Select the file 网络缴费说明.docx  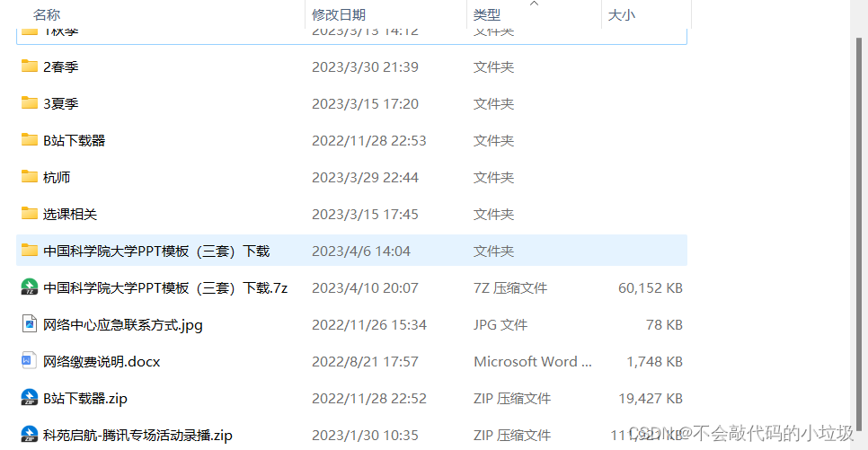point(102,361)
